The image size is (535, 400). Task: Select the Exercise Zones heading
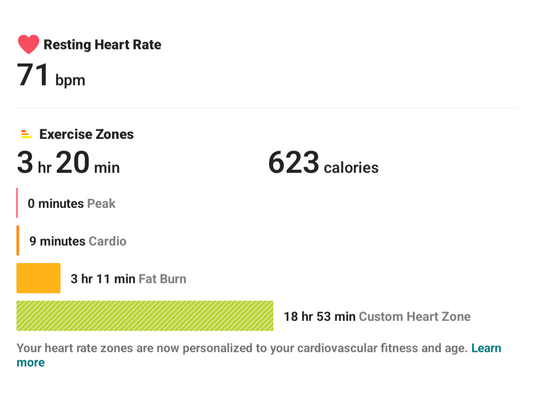[86, 134]
